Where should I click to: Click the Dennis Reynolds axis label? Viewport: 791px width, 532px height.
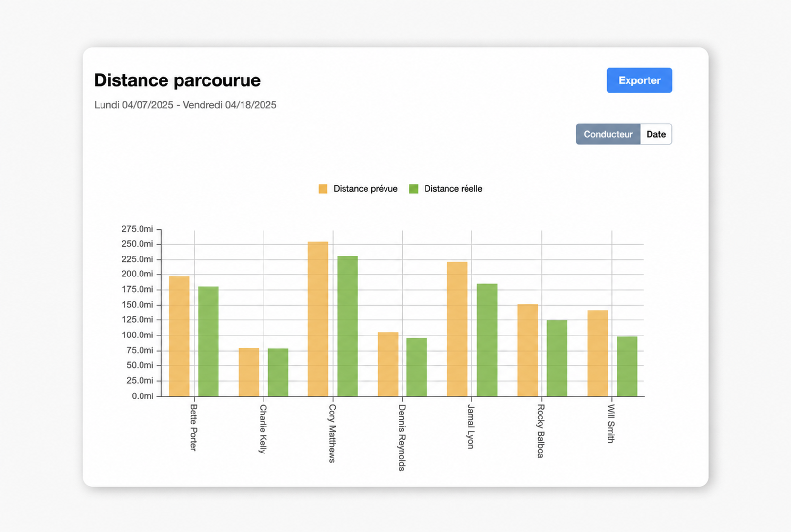click(402, 437)
